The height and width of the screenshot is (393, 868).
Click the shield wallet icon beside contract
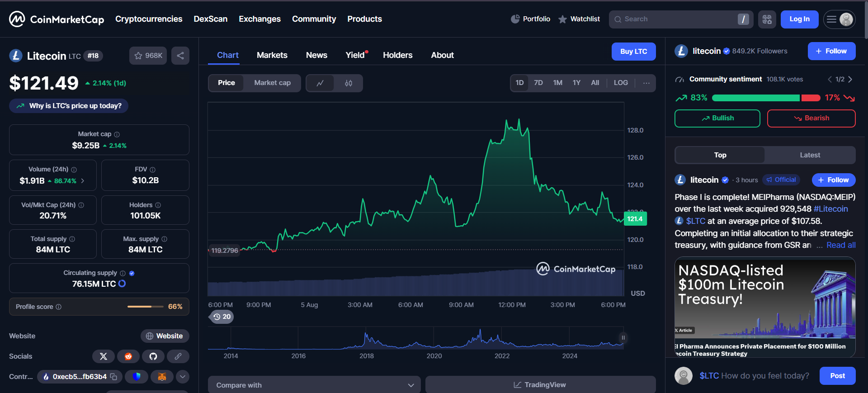[137, 377]
